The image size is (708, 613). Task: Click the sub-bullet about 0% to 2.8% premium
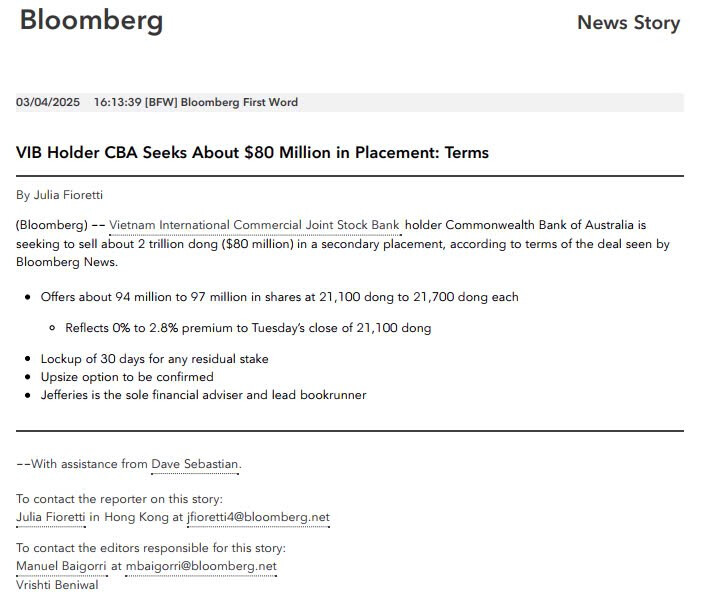(248, 328)
